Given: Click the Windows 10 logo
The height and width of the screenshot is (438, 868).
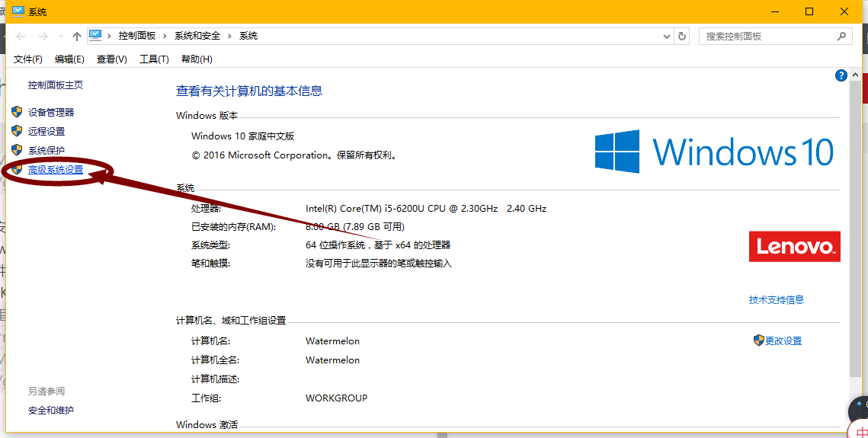Looking at the screenshot, I should click(715, 151).
